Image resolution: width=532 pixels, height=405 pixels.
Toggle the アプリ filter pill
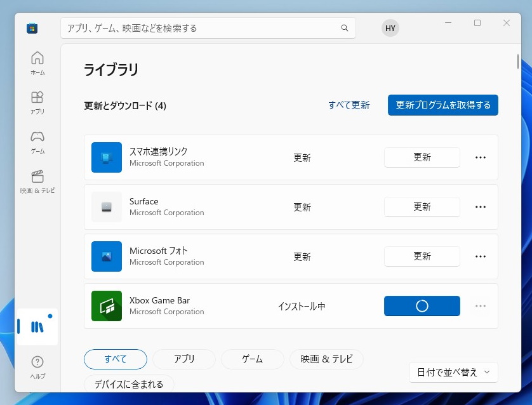point(184,359)
